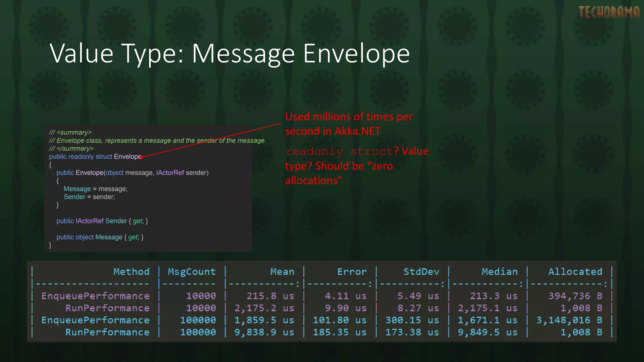Click the Envelope constructor signature line

[x=132, y=173]
